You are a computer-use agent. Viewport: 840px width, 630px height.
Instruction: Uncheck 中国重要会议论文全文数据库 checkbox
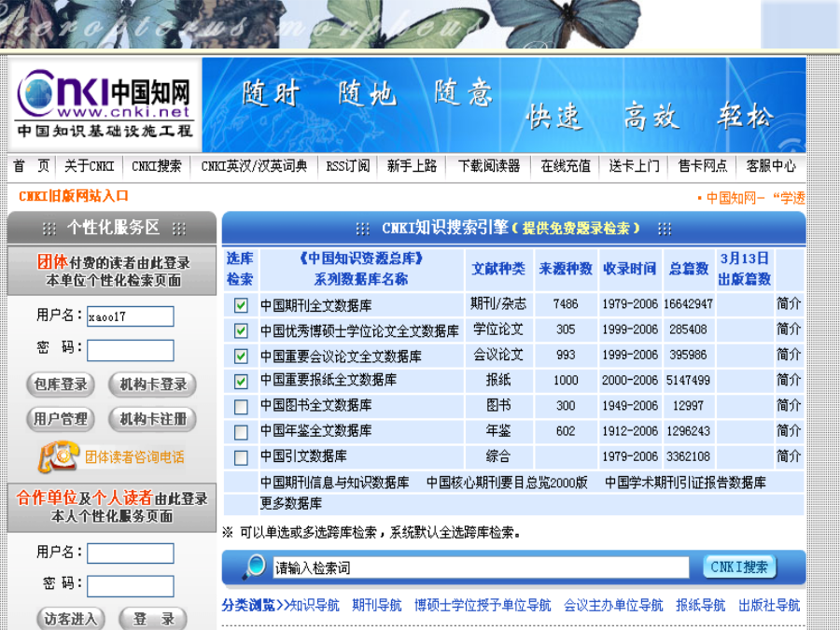pyautogui.click(x=241, y=356)
